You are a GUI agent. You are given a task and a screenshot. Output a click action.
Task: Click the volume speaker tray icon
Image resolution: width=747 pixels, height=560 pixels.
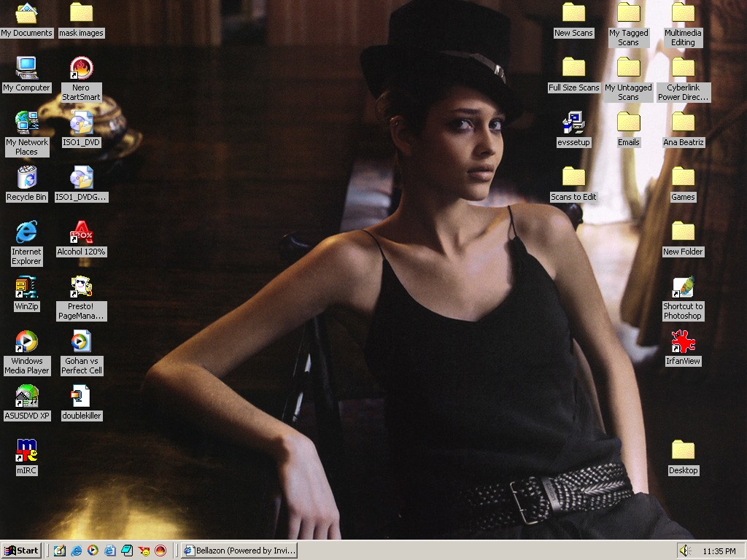[684, 551]
